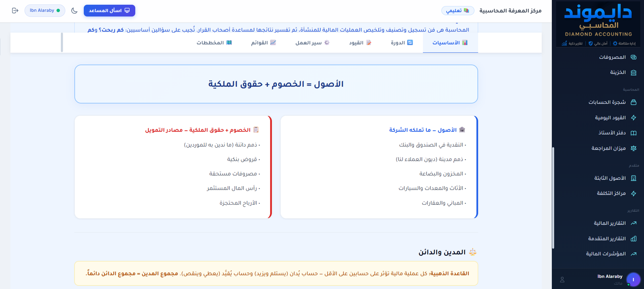Click the sidebar vertical scrollbar

(x=553, y=198)
